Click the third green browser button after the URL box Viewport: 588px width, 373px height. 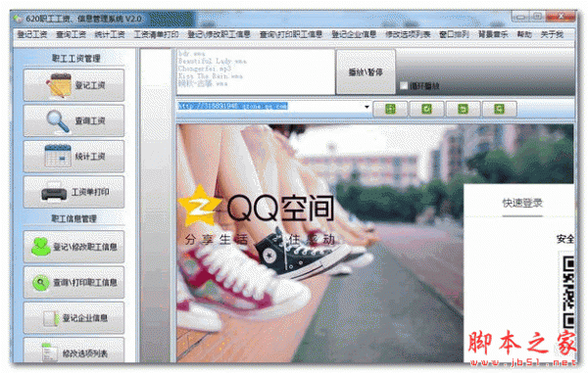464,109
